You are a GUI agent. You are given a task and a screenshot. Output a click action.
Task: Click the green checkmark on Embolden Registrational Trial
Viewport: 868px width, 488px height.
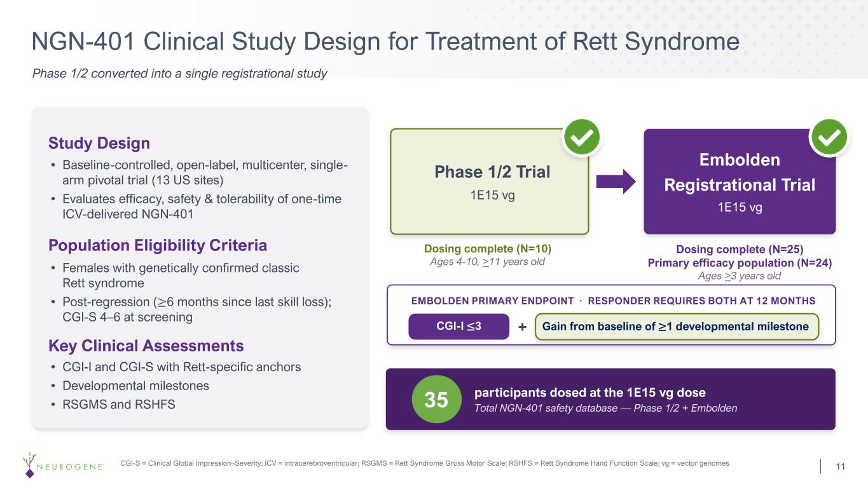829,137
